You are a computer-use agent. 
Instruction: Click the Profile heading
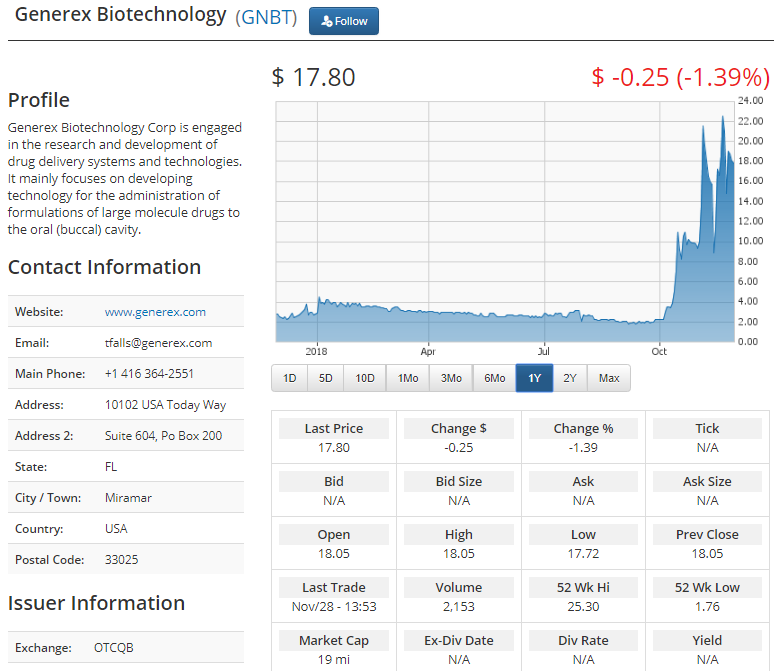coord(39,100)
